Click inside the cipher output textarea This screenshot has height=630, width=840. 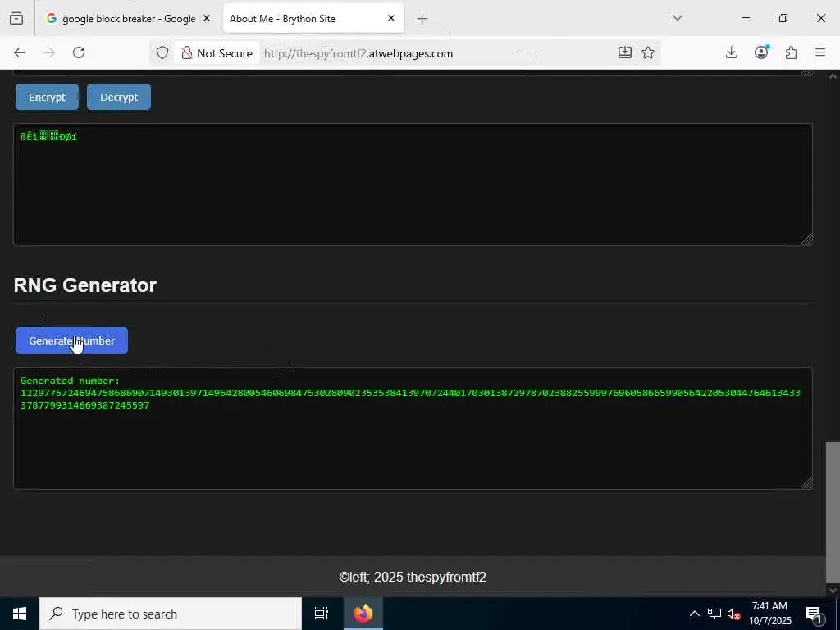pos(413,185)
